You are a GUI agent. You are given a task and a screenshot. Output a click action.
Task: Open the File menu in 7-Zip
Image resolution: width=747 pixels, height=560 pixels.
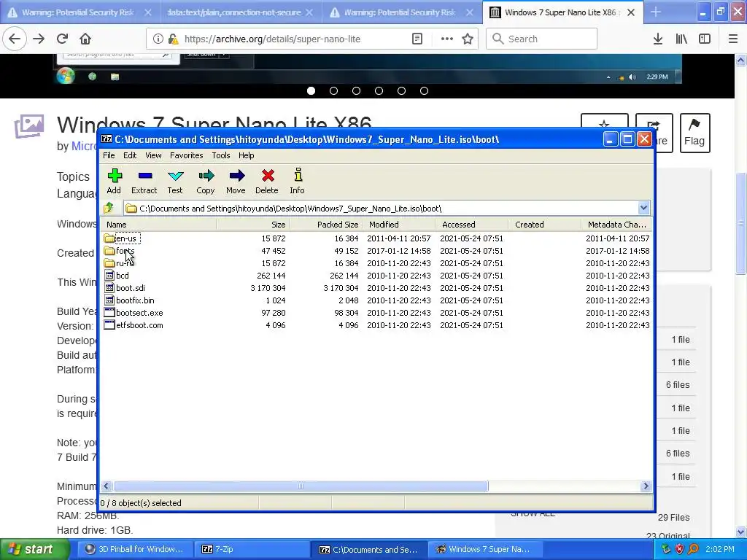pyautogui.click(x=109, y=155)
